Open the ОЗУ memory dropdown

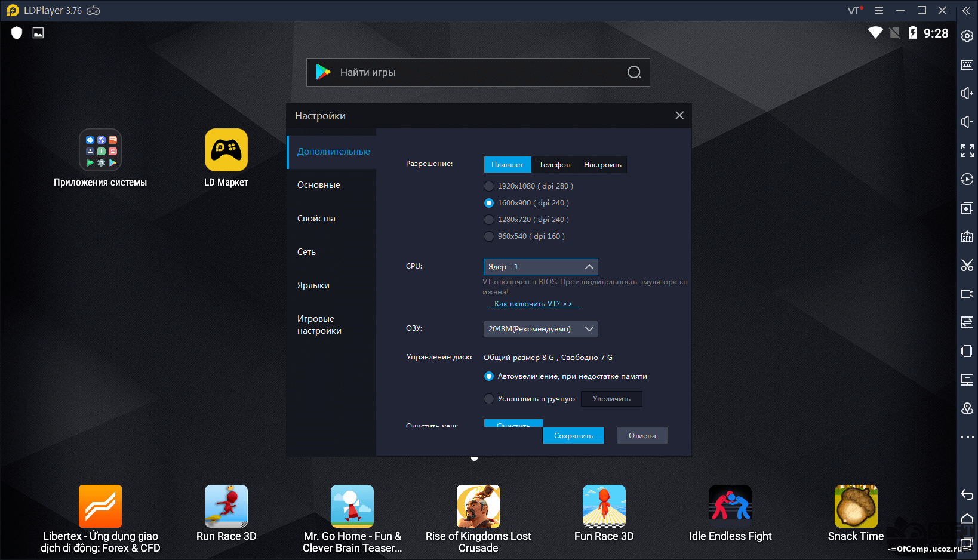540,329
